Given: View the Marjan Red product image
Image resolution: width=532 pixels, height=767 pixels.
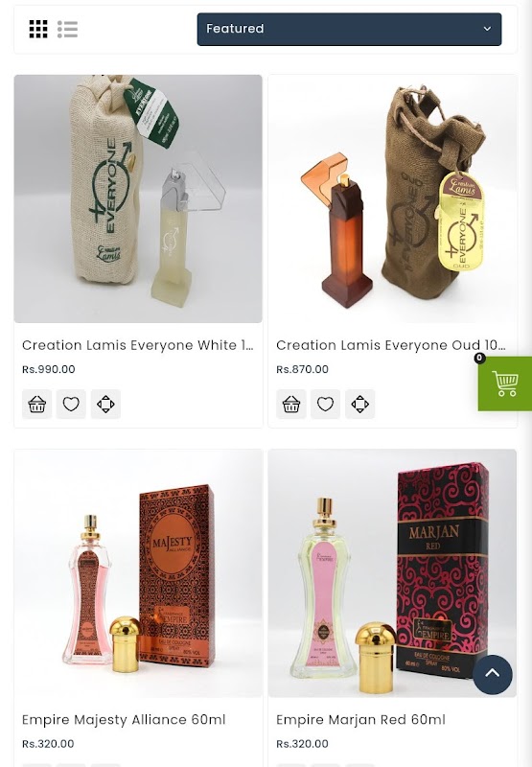Looking at the screenshot, I should pos(392,573).
